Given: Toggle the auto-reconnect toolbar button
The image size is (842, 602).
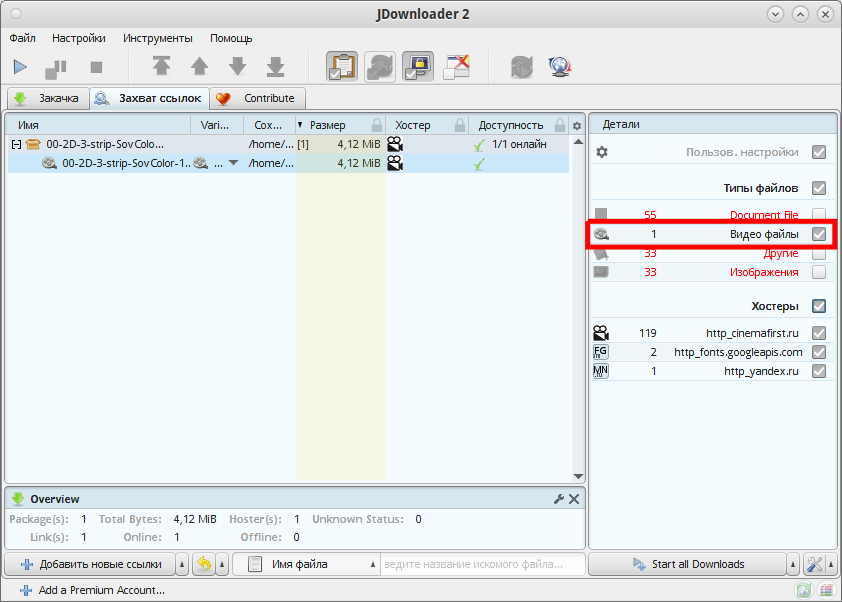Looking at the screenshot, I should [380, 67].
